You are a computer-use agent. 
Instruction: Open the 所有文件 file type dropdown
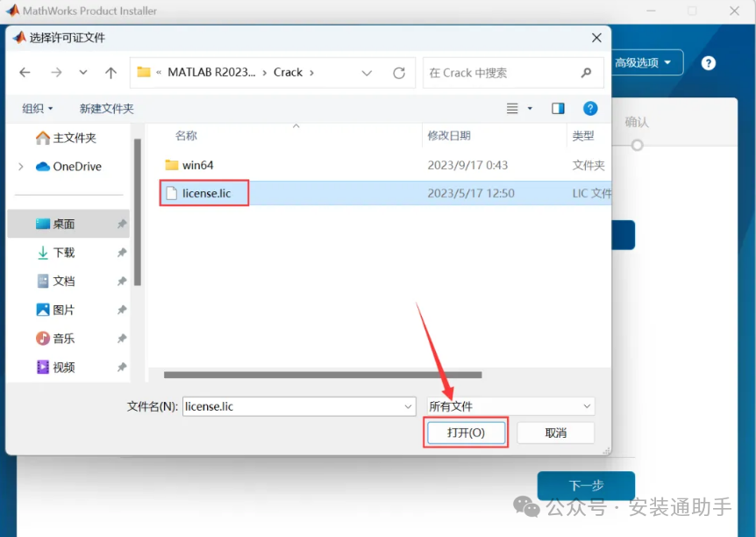511,406
